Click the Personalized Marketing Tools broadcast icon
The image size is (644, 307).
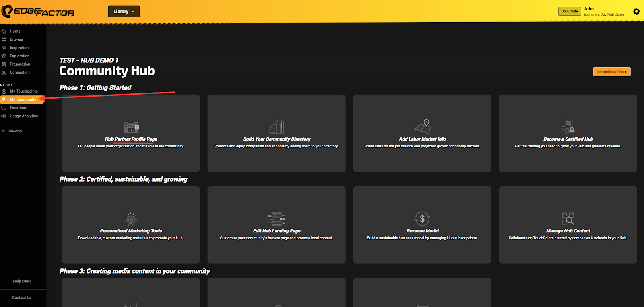131,219
